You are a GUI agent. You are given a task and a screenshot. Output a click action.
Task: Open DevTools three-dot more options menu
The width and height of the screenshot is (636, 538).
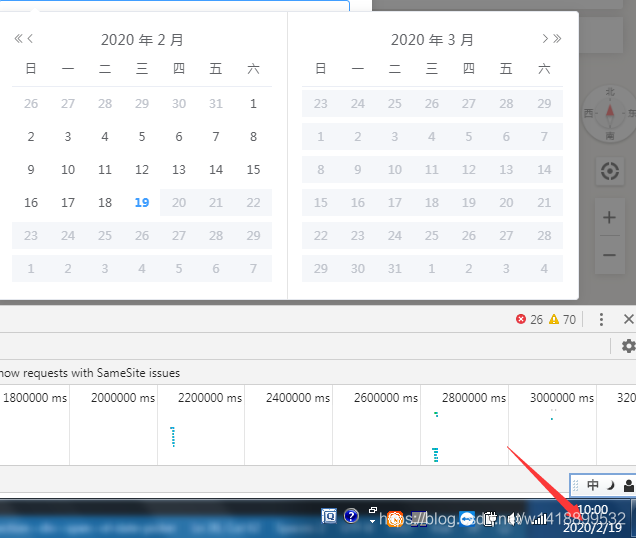point(601,319)
